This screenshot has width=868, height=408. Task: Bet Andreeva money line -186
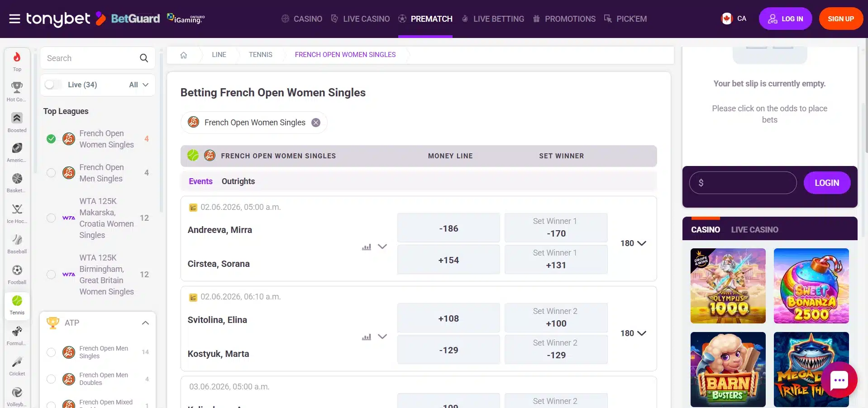coord(448,228)
